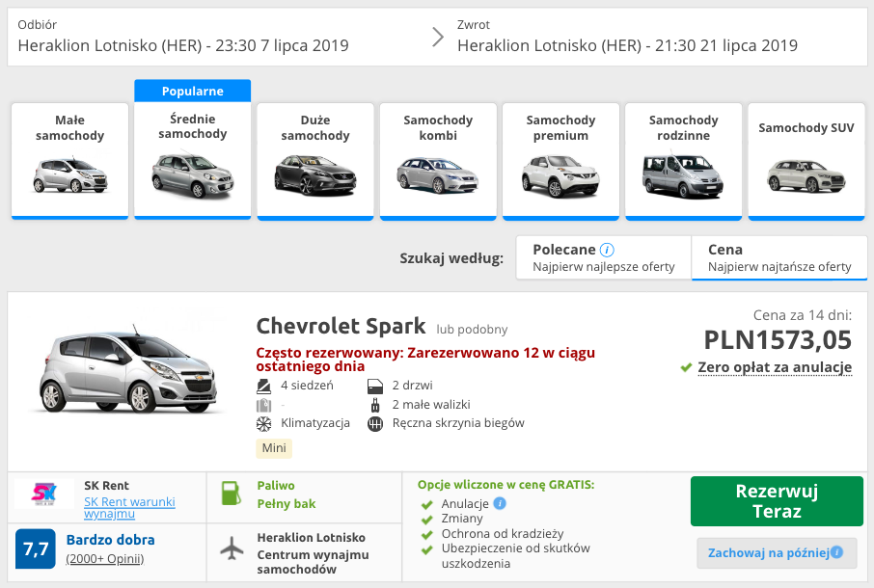Screen dimensions: 874x588
Task: Sort by Cena cheapest offers first
Action: click(779, 257)
